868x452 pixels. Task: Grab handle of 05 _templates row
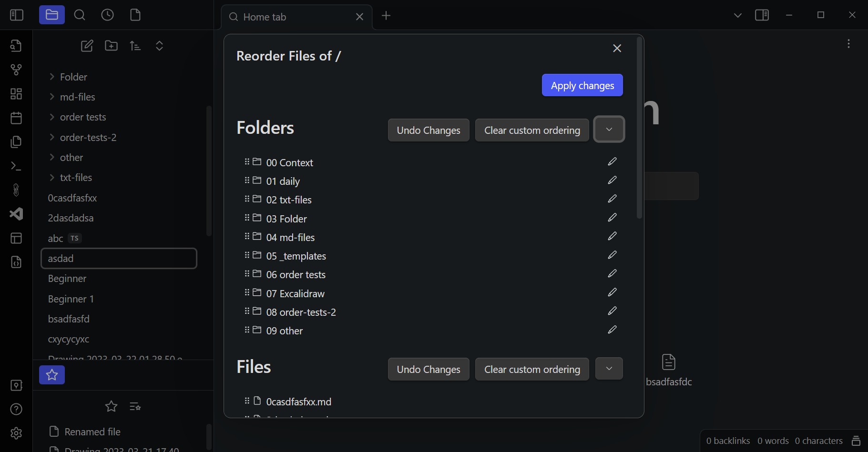coord(247,255)
